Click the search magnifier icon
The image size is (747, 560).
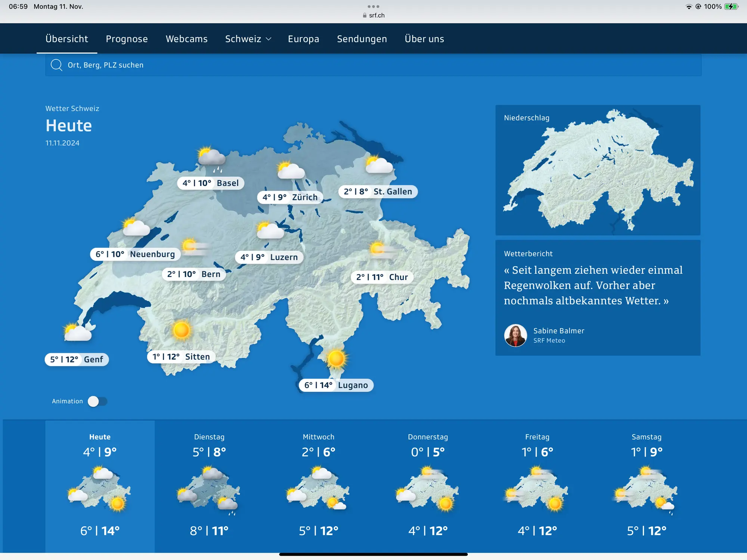click(x=56, y=65)
